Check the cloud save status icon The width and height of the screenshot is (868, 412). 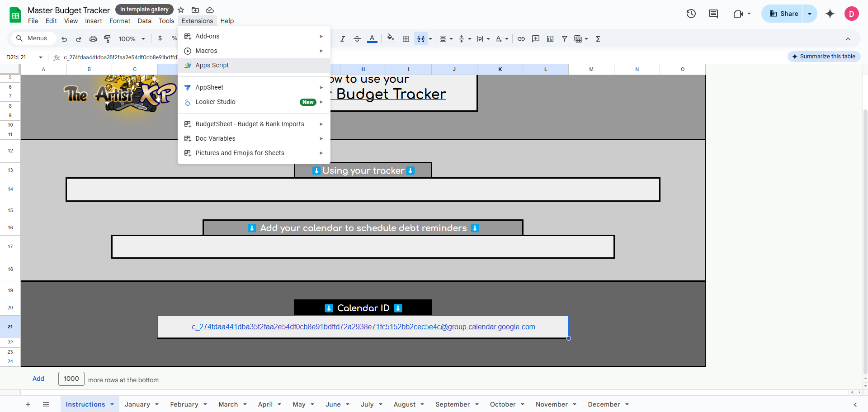[210, 10]
